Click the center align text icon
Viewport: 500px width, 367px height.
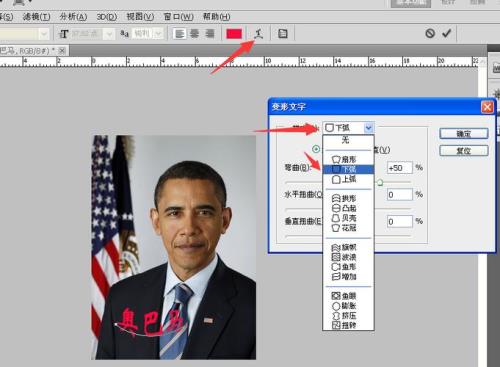click(x=195, y=34)
